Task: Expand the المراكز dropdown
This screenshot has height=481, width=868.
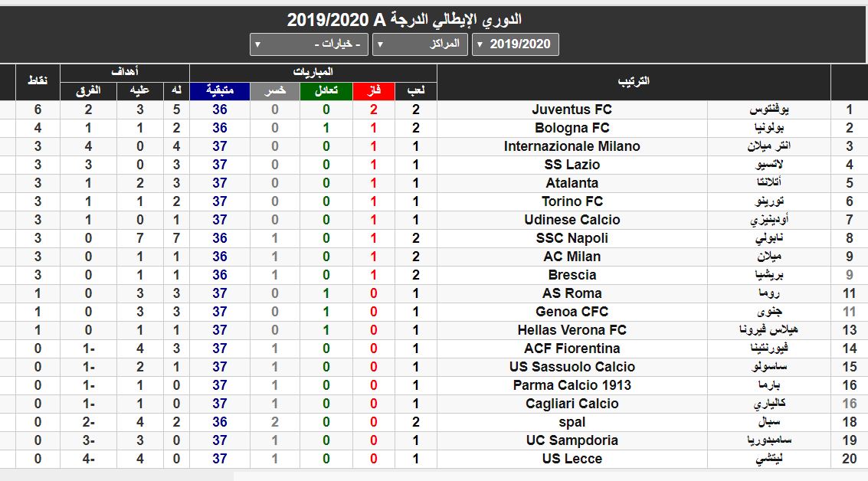Action: (x=421, y=44)
